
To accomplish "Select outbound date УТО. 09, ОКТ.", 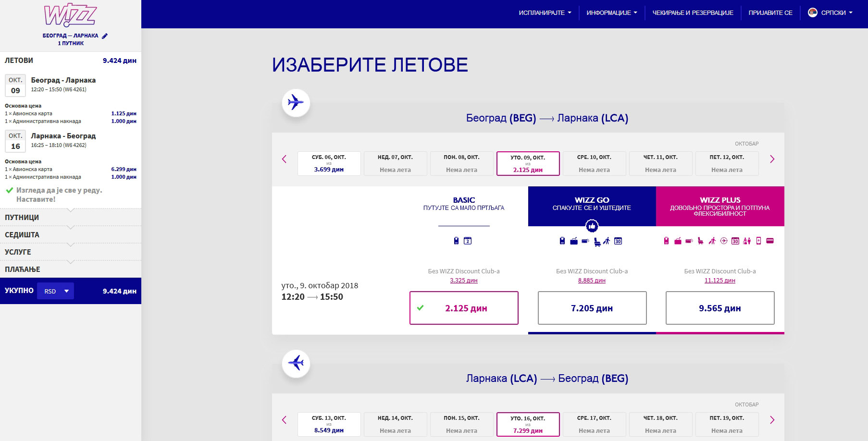I will [x=528, y=163].
